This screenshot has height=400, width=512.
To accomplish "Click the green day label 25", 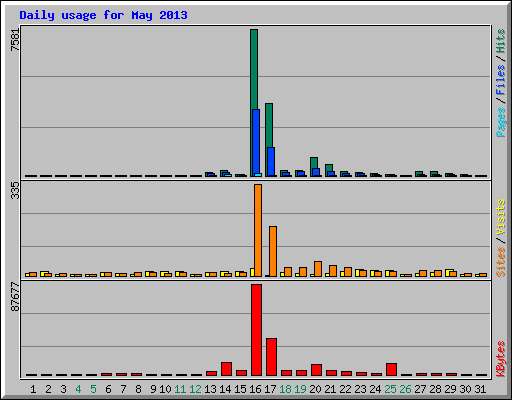I will (390, 389).
